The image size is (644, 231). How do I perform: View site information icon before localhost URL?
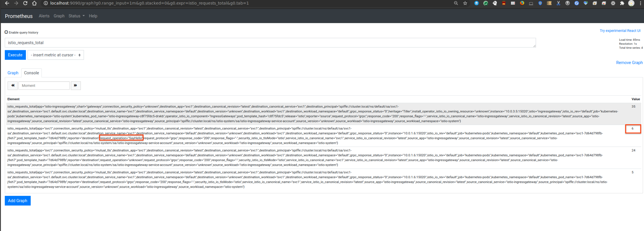point(46,3)
